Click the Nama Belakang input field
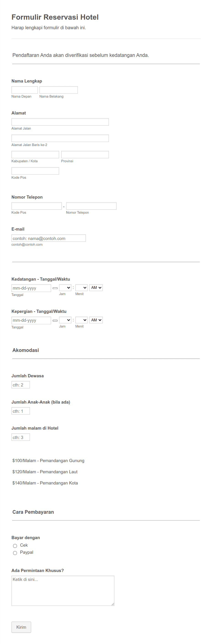 (58, 90)
